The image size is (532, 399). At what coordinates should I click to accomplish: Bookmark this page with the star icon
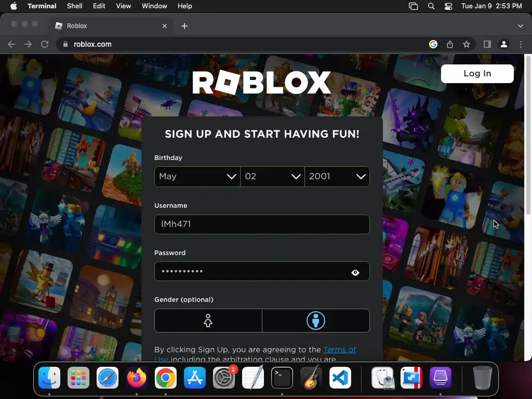pos(467,44)
